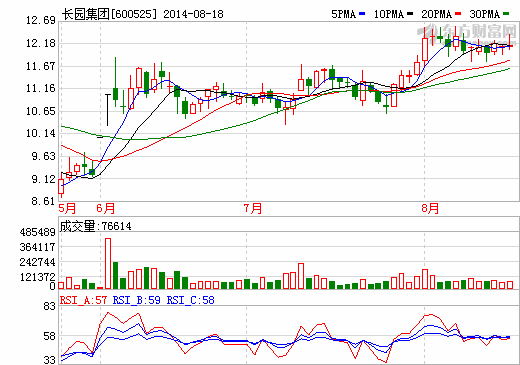Screen dimensions: 520x365
Task: Click the RSI_A:57 indicator label
Action: pos(83,300)
